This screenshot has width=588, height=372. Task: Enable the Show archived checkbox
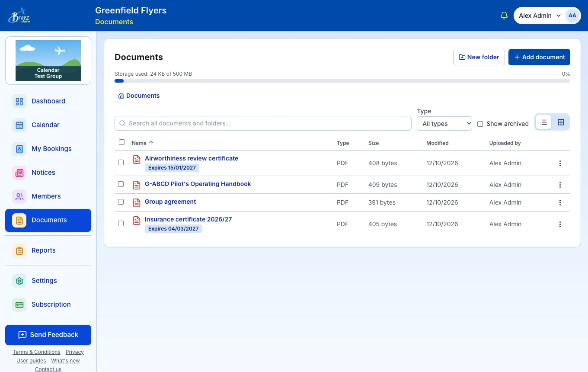480,124
